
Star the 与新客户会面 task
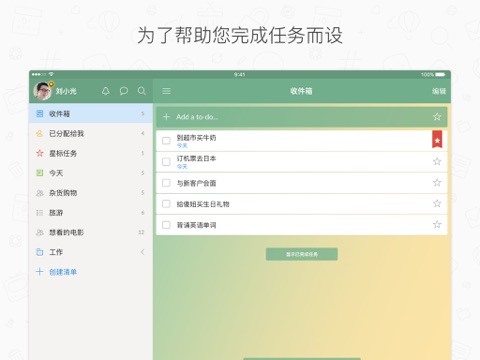437,183
